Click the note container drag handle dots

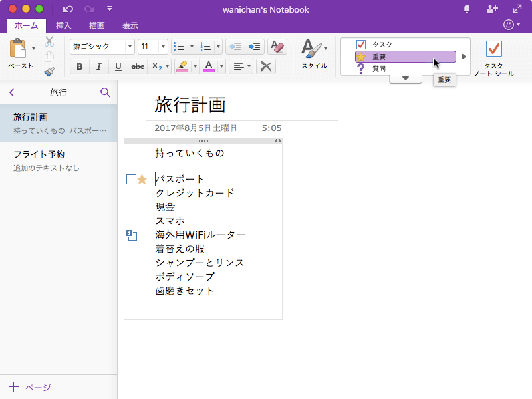point(203,140)
